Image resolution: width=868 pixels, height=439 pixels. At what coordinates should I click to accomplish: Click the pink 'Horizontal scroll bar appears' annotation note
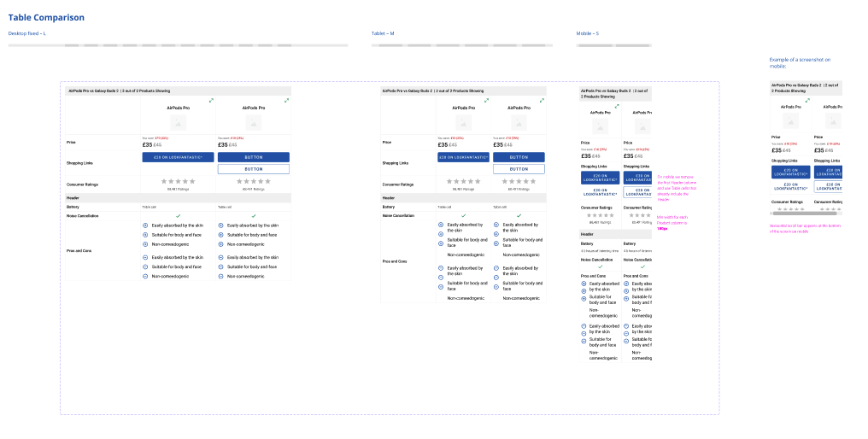pos(806,229)
